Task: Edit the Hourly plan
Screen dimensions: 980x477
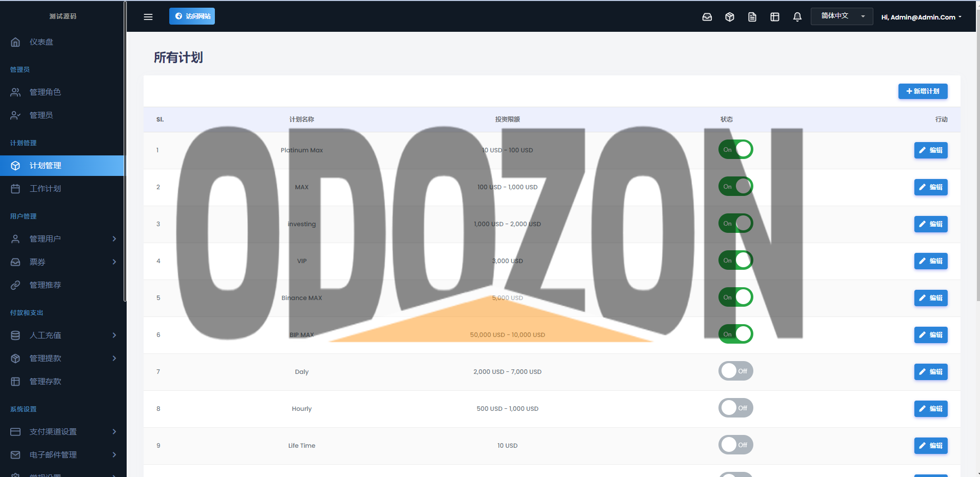Action: [x=931, y=409]
